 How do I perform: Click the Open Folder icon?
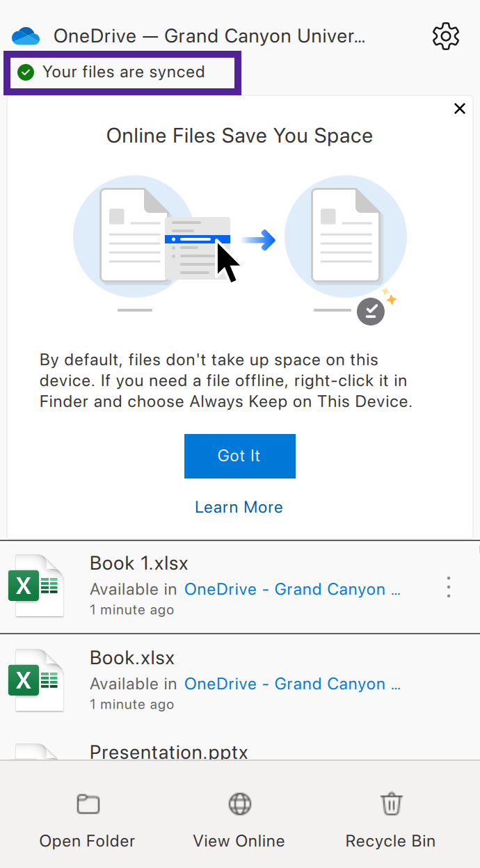point(88,804)
